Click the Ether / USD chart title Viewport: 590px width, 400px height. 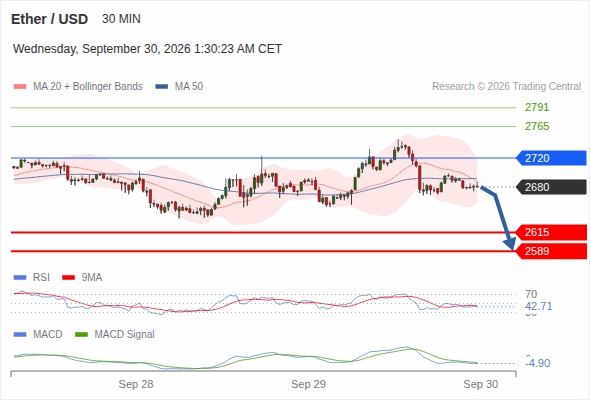[49, 19]
